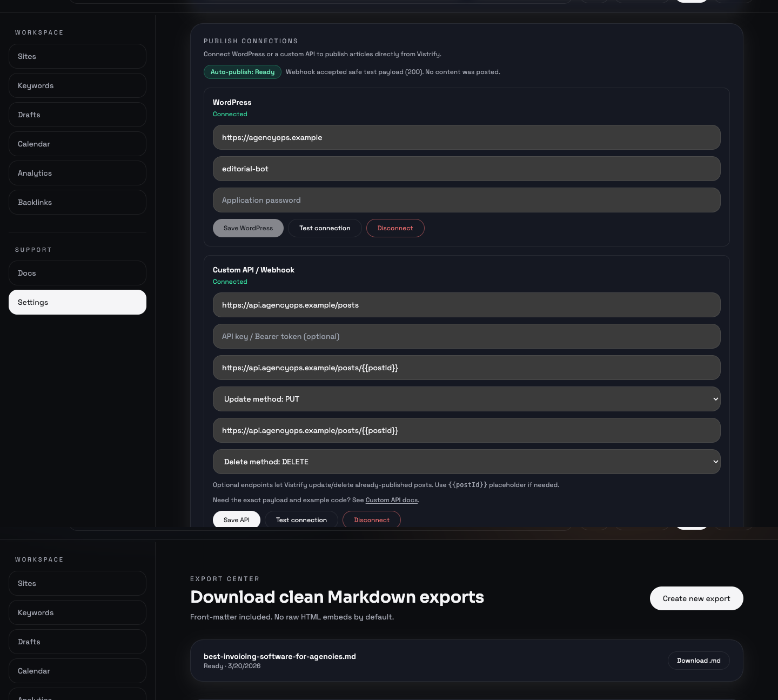The width and height of the screenshot is (778, 700).
Task: Disconnect the Custom API / Webhook
Action: 372,519
